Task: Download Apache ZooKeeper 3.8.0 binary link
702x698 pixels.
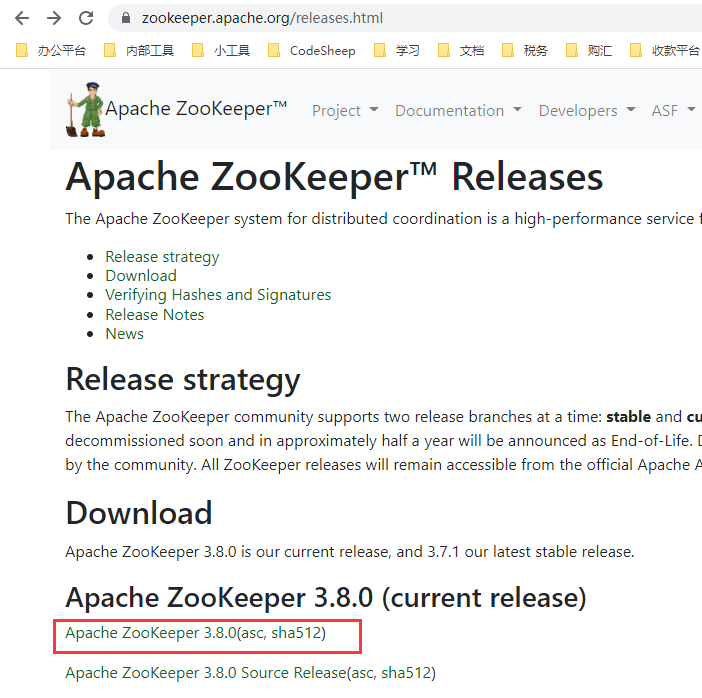Action: [x=150, y=633]
